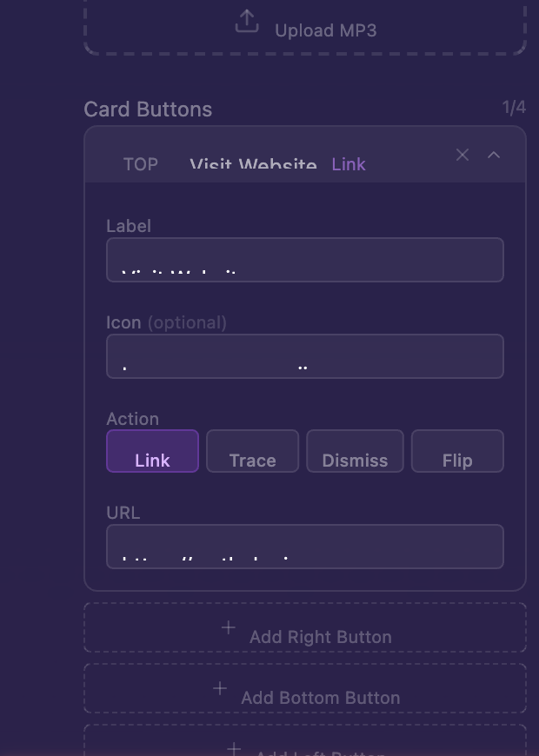Click the plus icon inside Add Right Button

click(x=228, y=627)
